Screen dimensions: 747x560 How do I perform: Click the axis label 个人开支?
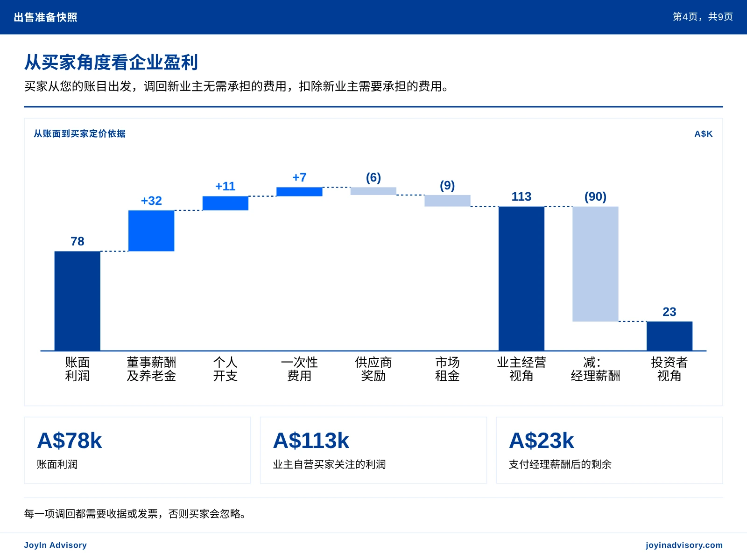coord(226,369)
